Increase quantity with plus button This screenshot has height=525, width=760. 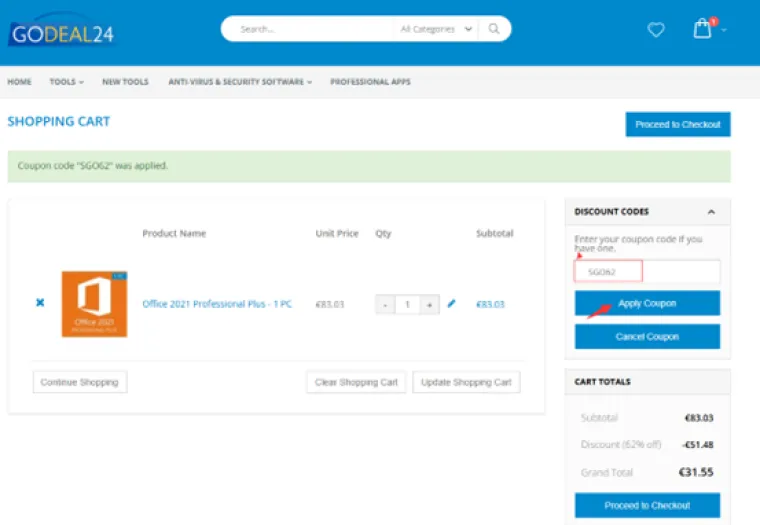pos(429,304)
